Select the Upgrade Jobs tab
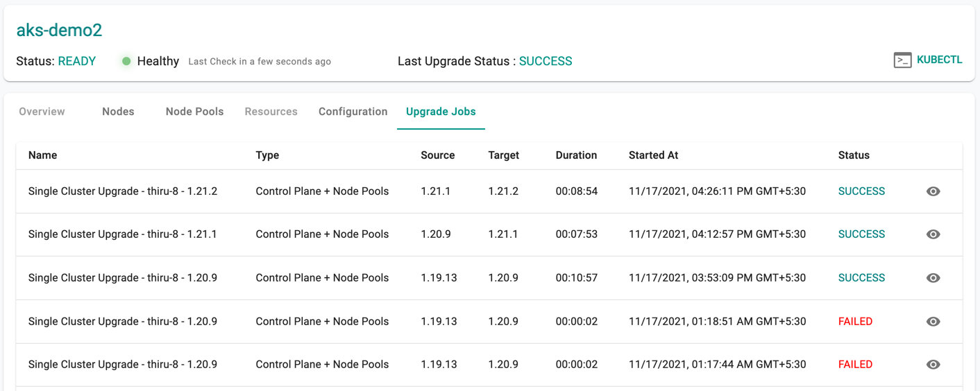The image size is (980, 391). coord(441,112)
